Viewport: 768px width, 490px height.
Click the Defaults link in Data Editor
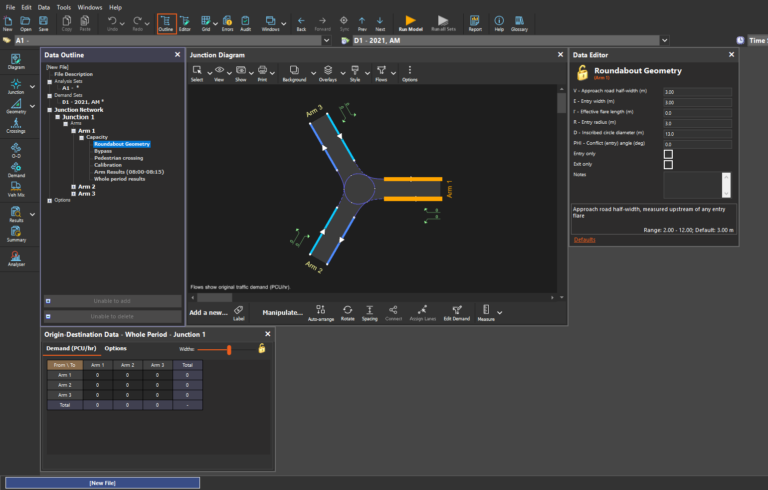coord(584,240)
